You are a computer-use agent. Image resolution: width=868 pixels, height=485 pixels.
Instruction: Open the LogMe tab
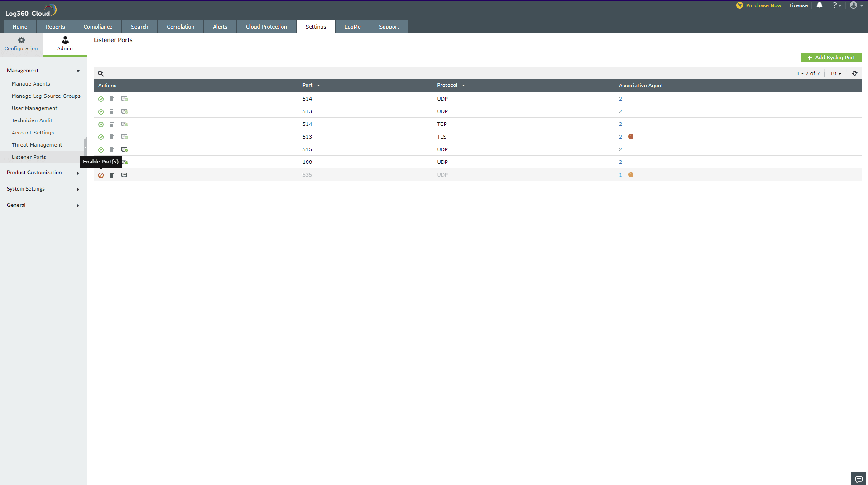(x=352, y=27)
